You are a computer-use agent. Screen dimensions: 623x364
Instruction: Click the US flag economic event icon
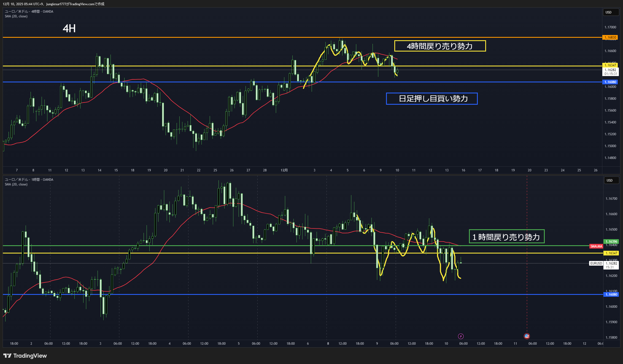coord(527,336)
